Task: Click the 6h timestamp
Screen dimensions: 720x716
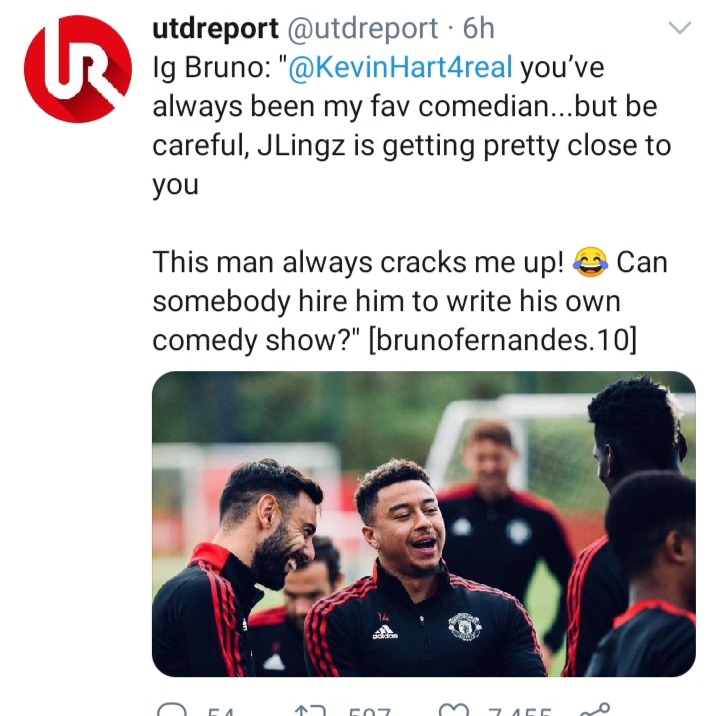Action: pyautogui.click(x=478, y=28)
